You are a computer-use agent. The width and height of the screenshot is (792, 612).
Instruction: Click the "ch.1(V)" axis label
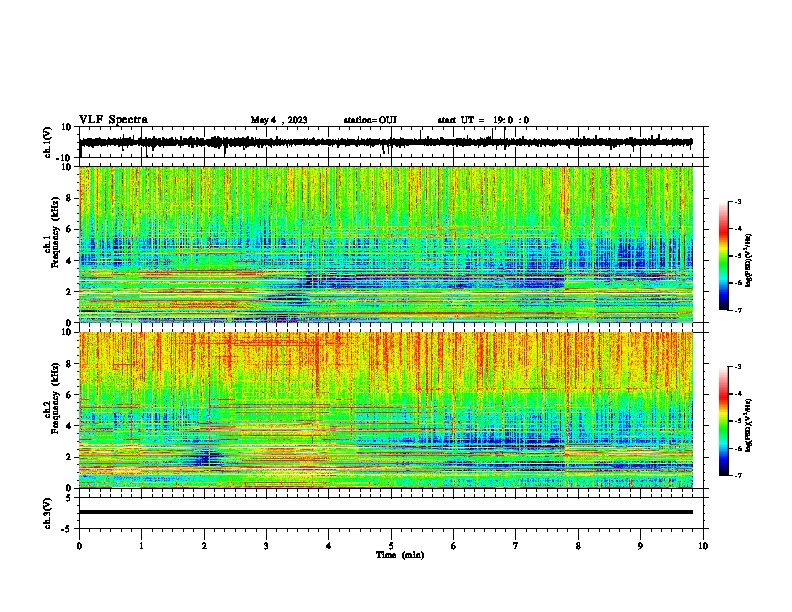48,142
